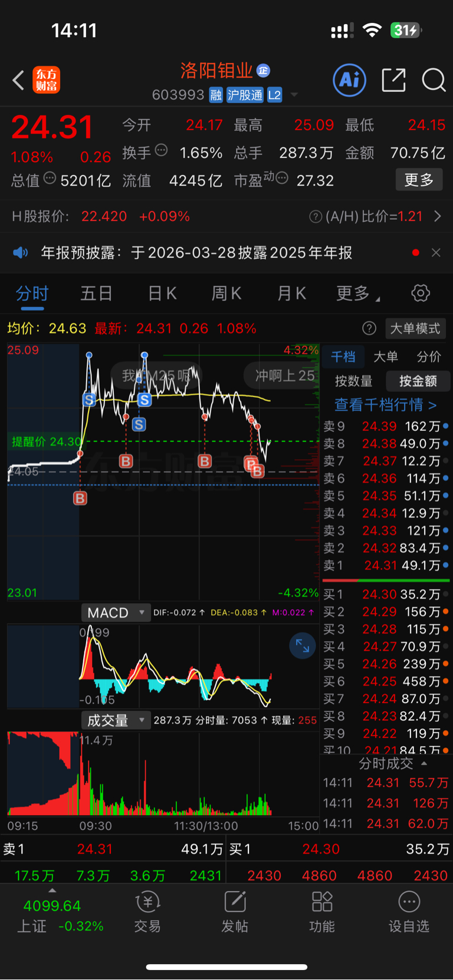This screenshot has height=980, width=453.
Task: Tap 提醒价 24.30 alert label
Action: tap(46, 441)
